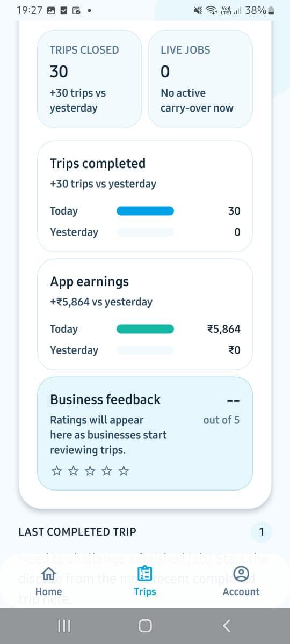This screenshot has height=644, width=290.
Task: Open the Account profile icon
Action: [241, 574]
